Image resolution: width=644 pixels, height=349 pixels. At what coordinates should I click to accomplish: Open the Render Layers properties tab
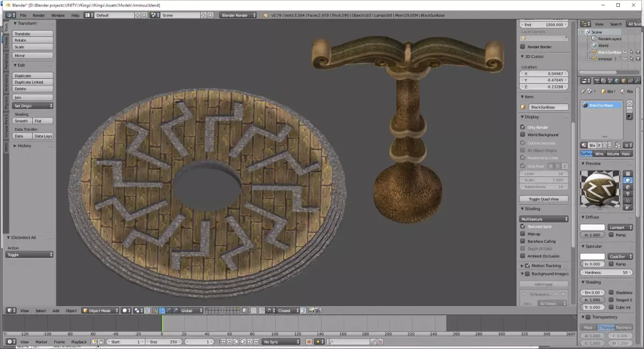pyautogui.click(x=603, y=80)
